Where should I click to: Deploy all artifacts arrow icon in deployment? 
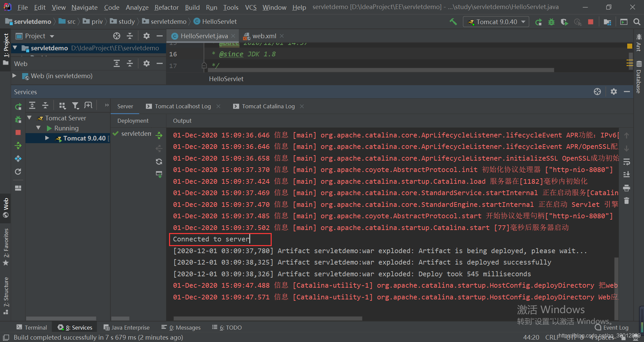click(159, 135)
